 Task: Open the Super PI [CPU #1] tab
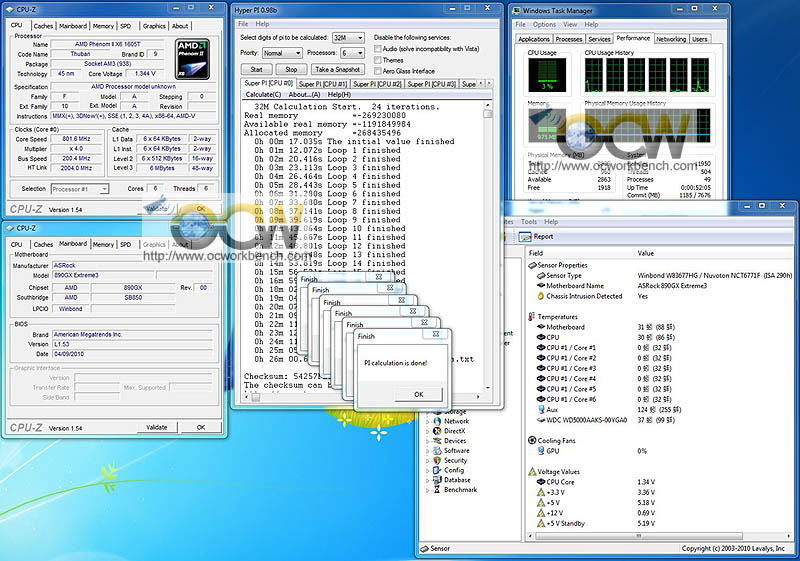(323, 84)
